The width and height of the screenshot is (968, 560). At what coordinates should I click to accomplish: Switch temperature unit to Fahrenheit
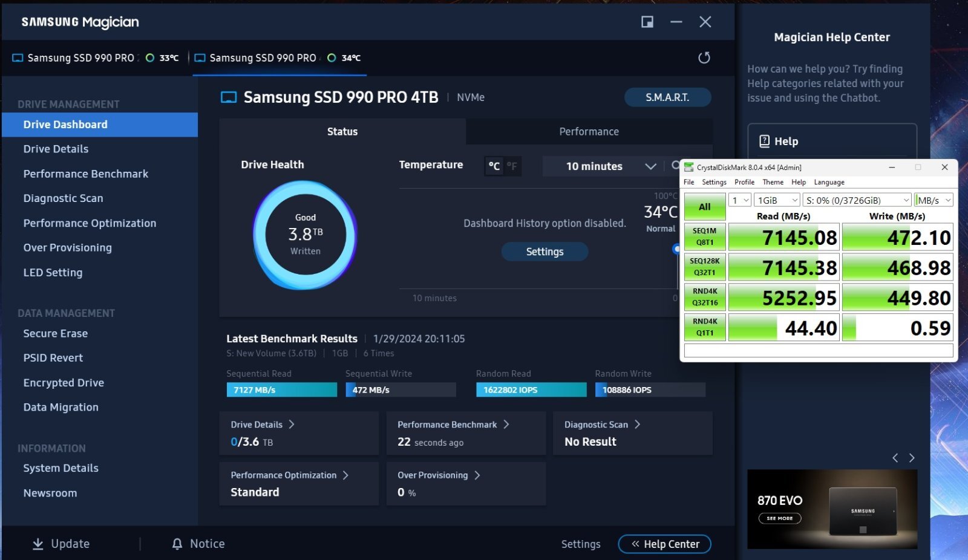(512, 166)
